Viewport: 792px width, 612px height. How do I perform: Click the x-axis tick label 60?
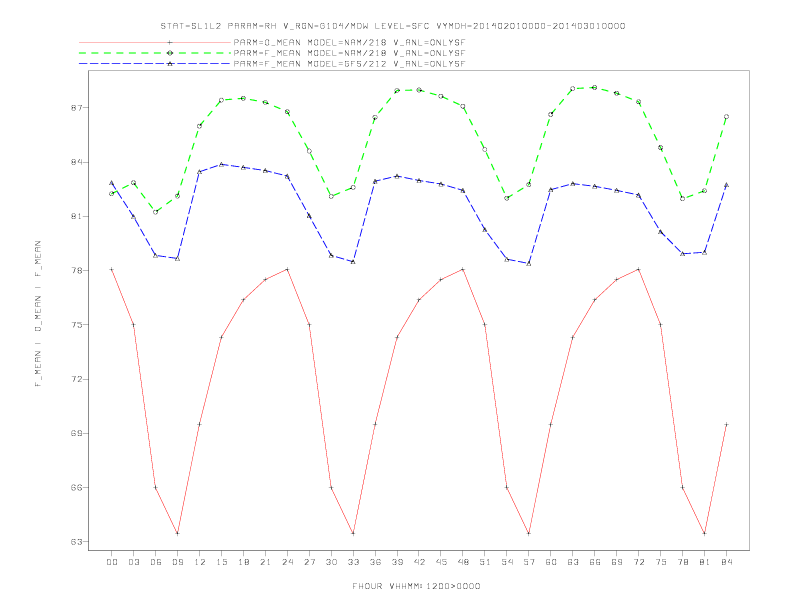(x=551, y=562)
